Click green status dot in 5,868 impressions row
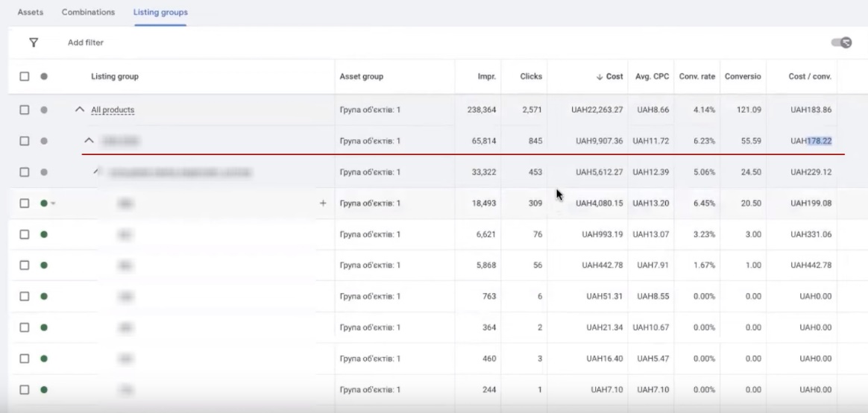 click(43, 265)
